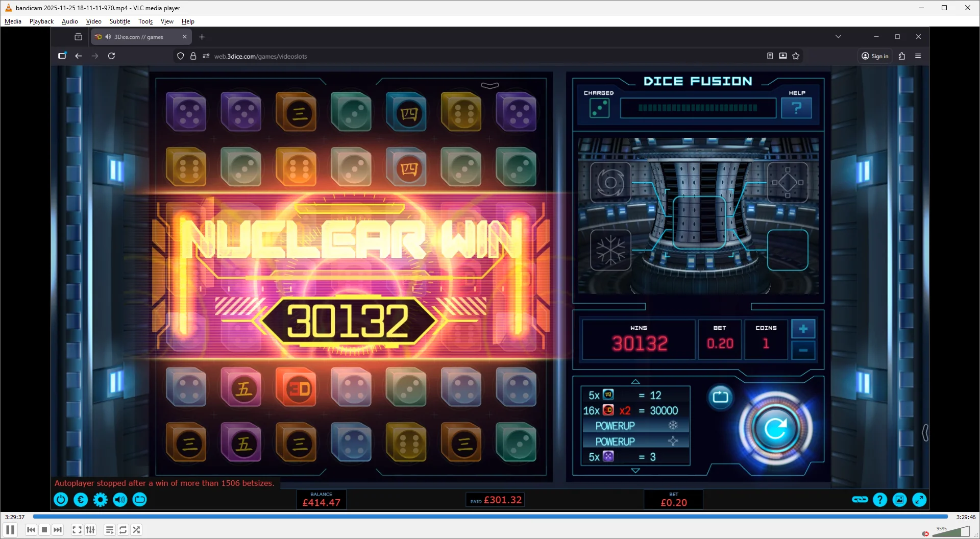The width and height of the screenshot is (980, 539).
Task: Click the red 3D die
Action: 296,388
